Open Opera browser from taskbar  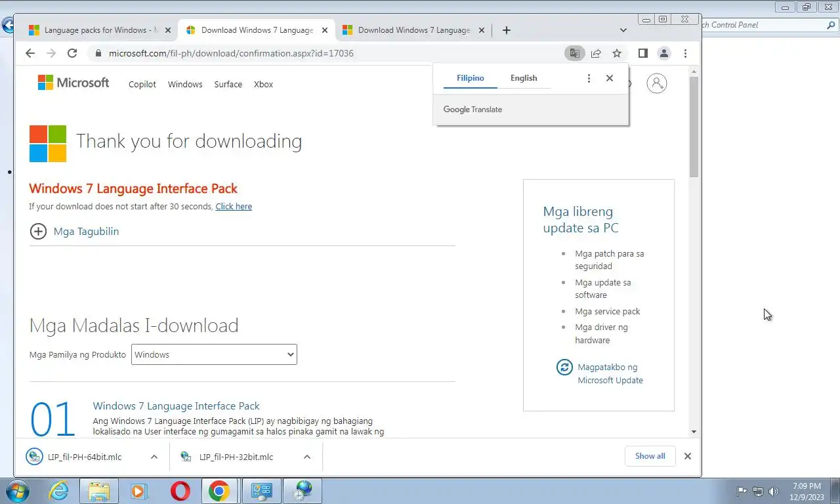180,491
